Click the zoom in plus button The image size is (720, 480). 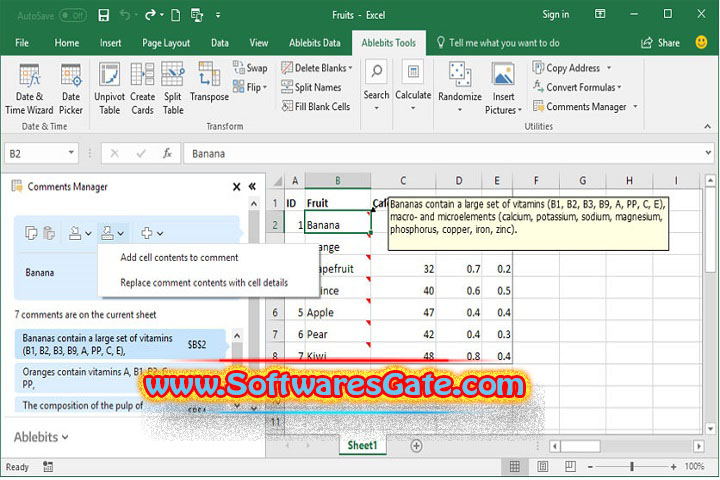point(673,467)
